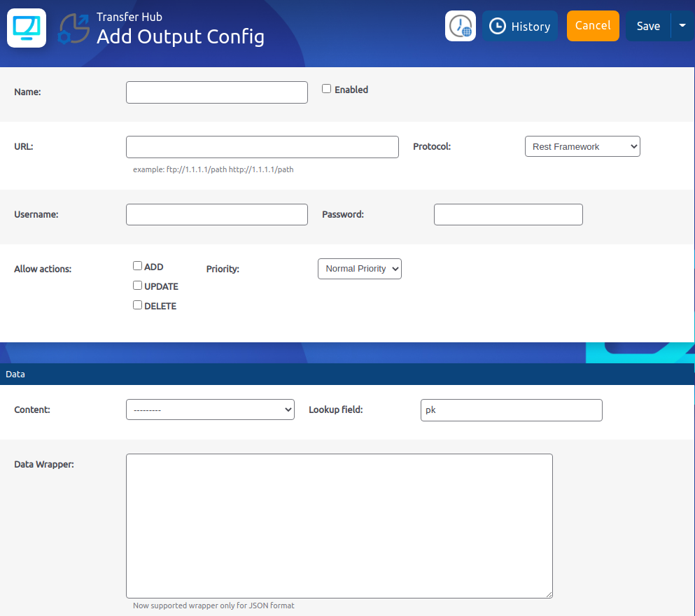Click inside the Data Wrapper textarea

[x=339, y=526]
